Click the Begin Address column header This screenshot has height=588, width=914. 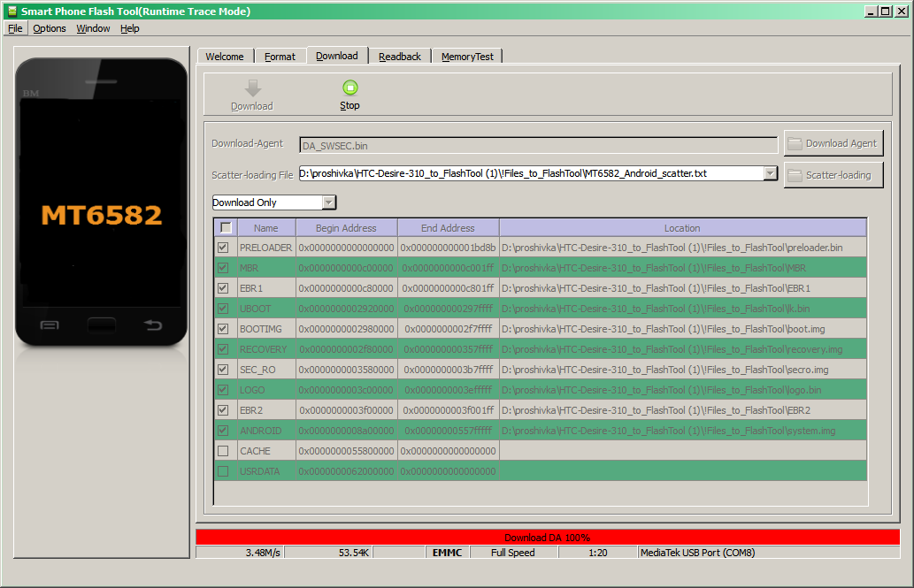coord(346,228)
